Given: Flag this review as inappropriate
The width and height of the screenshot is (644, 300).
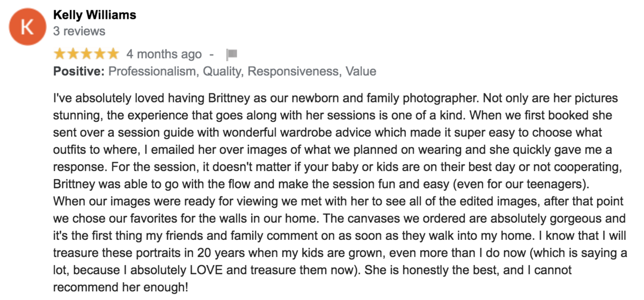Looking at the screenshot, I should (x=232, y=54).
